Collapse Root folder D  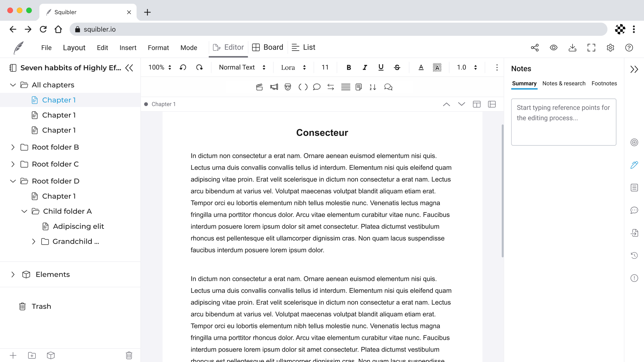point(13,181)
